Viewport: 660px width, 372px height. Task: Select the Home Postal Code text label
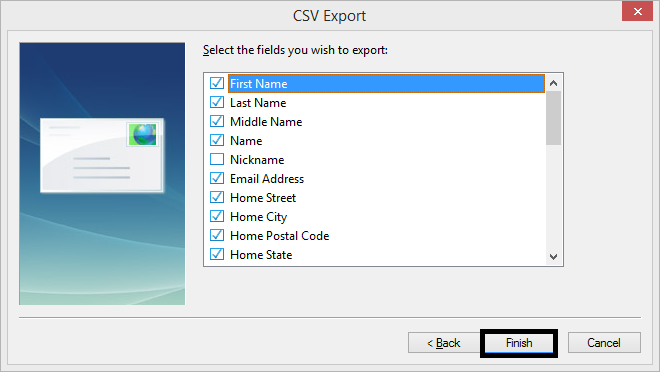[x=279, y=236]
